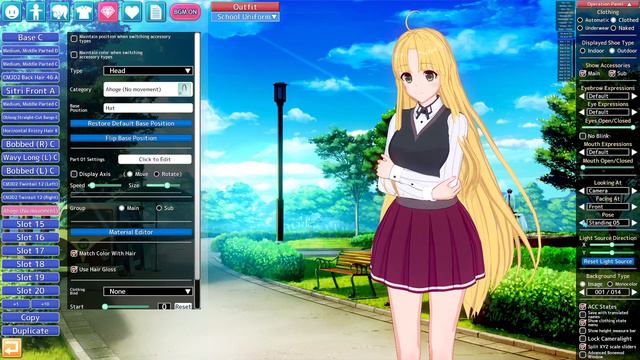Click the Ahoge category thumbnail icon
The image size is (640, 360).
pos(184,89)
